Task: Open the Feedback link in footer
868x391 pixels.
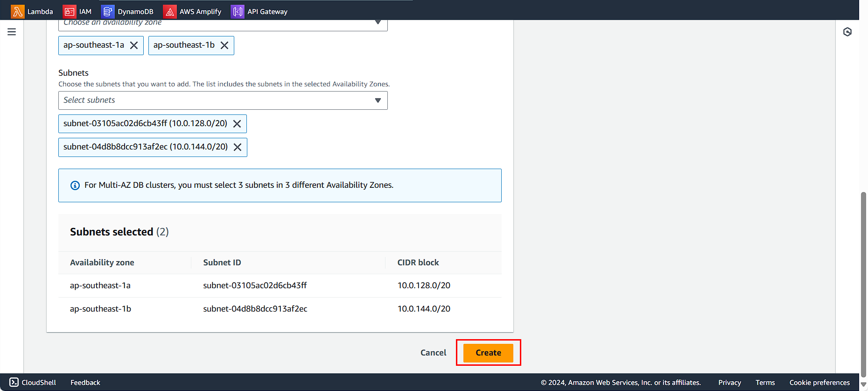Action: pyautogui.click(x=85, y=382)
